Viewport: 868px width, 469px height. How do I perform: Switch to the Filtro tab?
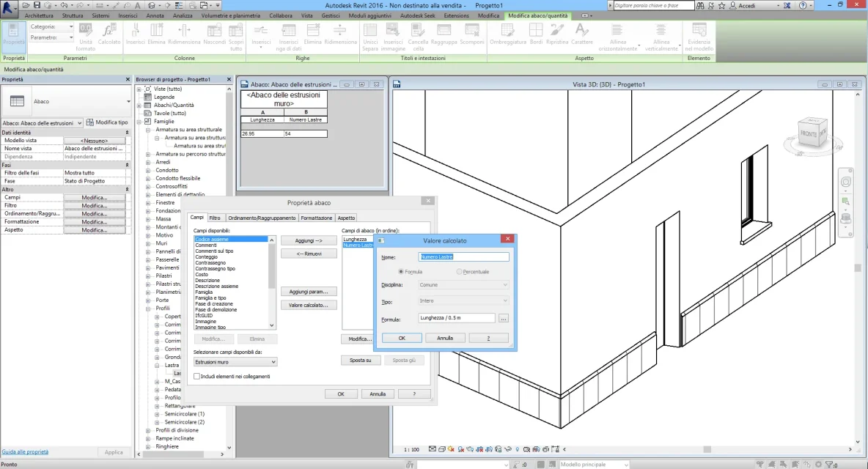pyautogui.click(x=215, y=218)
